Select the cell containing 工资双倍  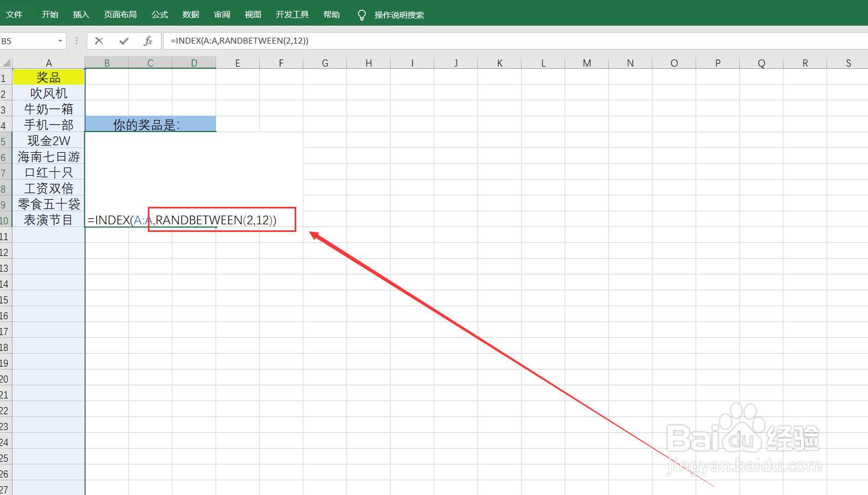[x=49, y=188]
